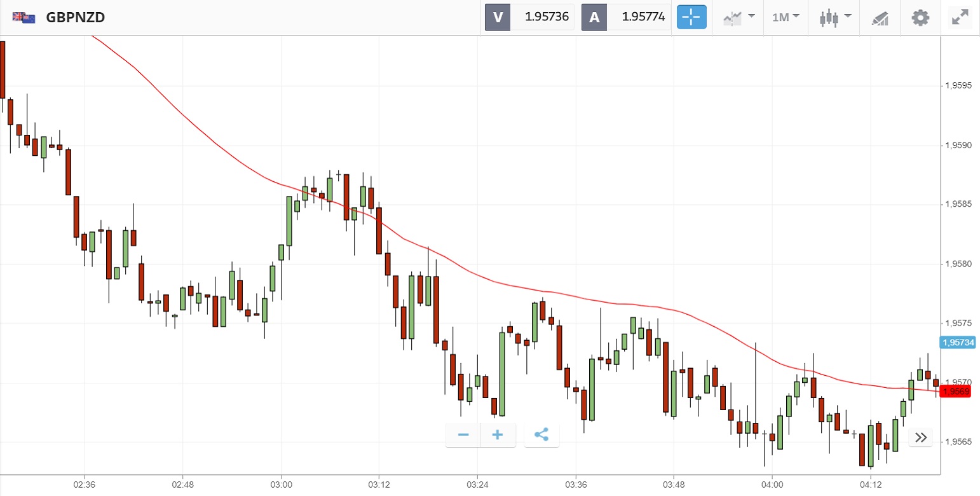The width and height of the screenshot is (980, 496).
Task: Jump to latest candle with double arrow
Action: pyautogui.click(x=921, y=437)
